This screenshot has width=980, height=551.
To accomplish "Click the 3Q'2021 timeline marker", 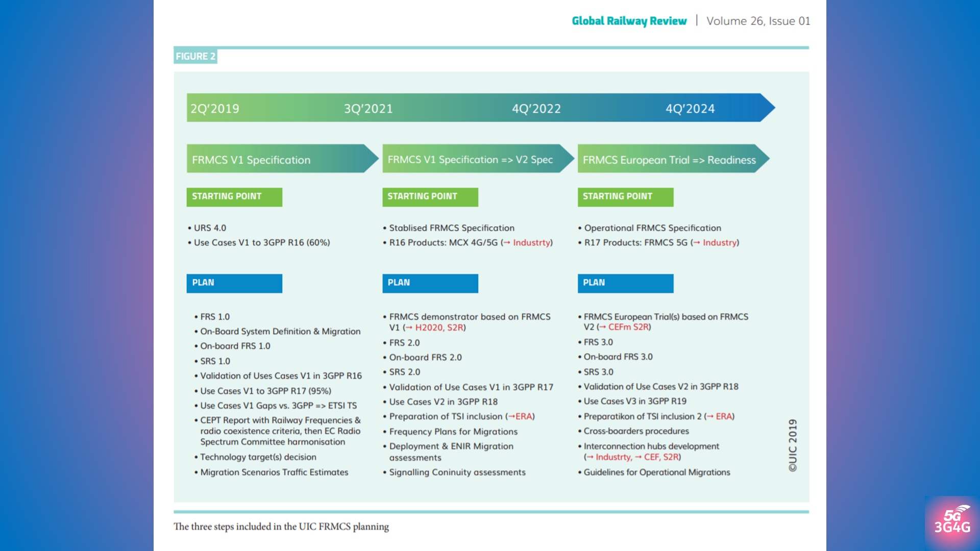I will [368, 108].
